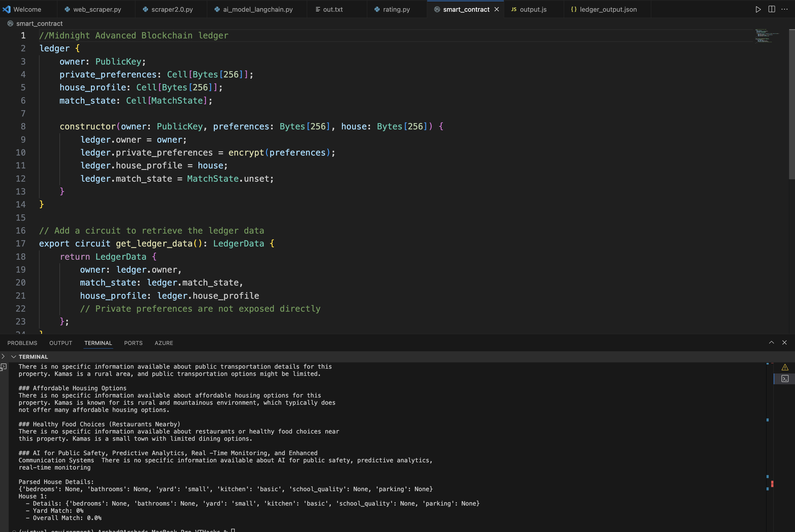Open the rating.py editor tab

point(396,9)
